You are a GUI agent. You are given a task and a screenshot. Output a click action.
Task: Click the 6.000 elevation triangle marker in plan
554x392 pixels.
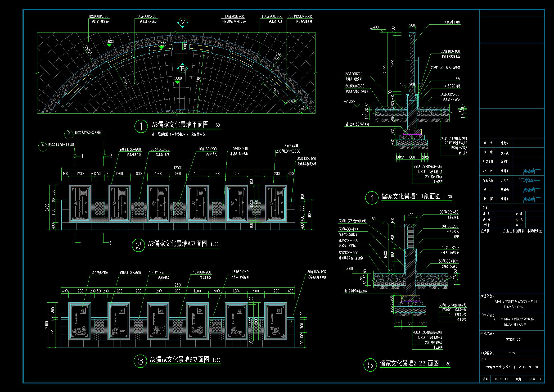[x=162, y=48]
